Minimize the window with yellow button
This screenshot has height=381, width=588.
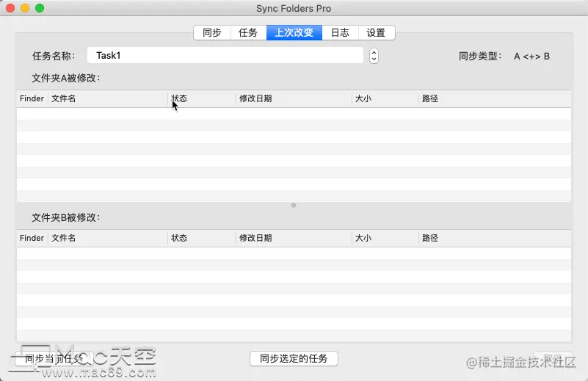coord(25,8)
